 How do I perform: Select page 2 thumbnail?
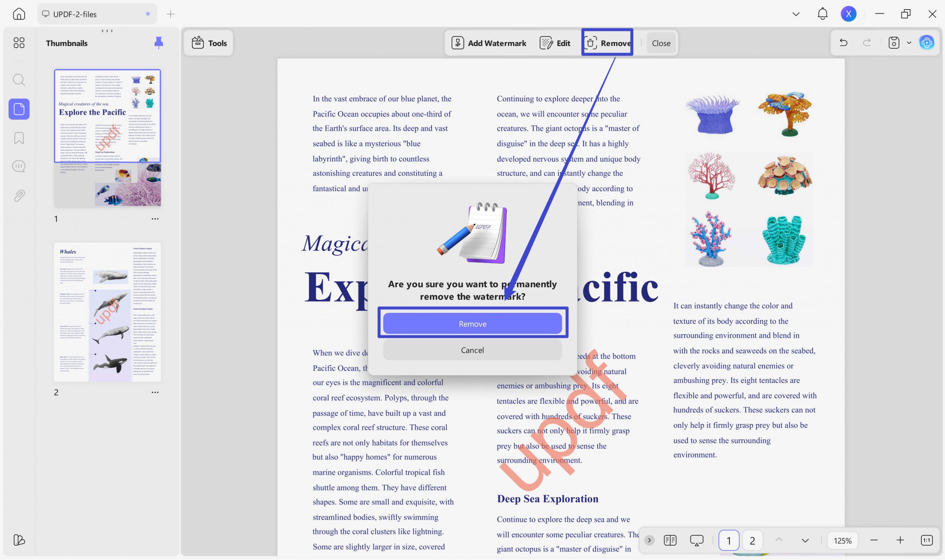point(107,312)
